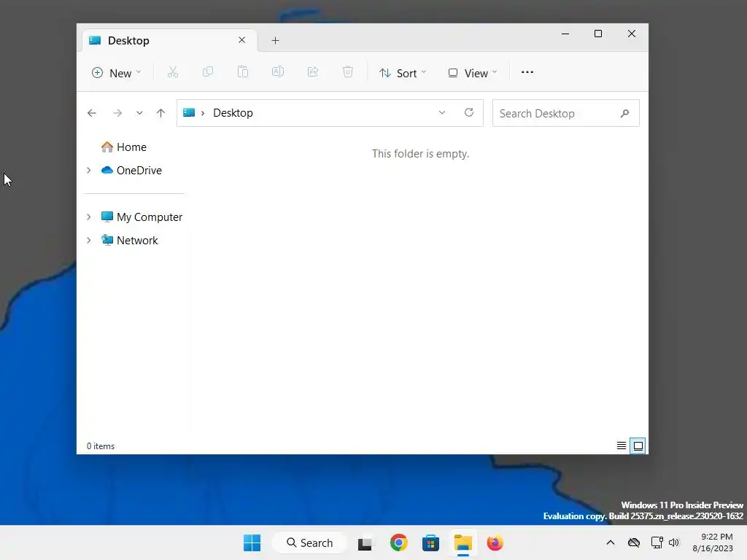Expand the Network tree node

point(88,240)
